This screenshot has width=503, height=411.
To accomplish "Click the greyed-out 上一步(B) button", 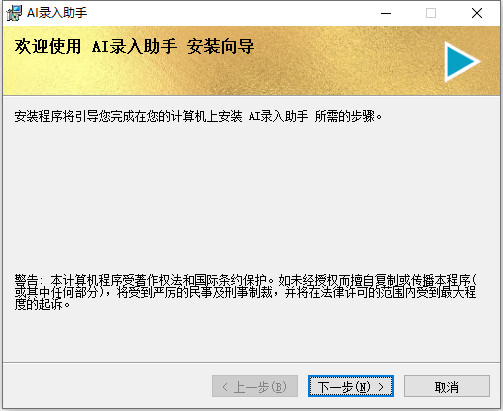I will 255,386.
